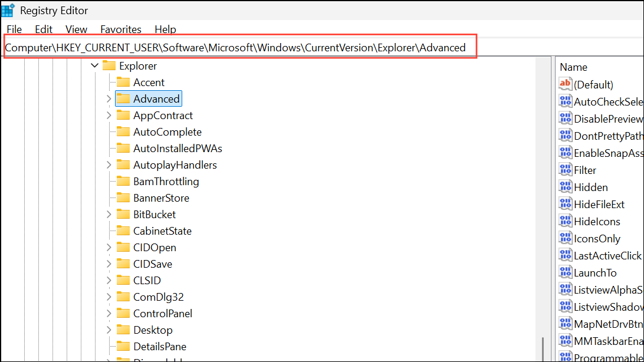This screenshot has height=362, width=644.
Task: Click the Registry Editor title bar icon
Action: pyautogui.click(x=8, y=10)
